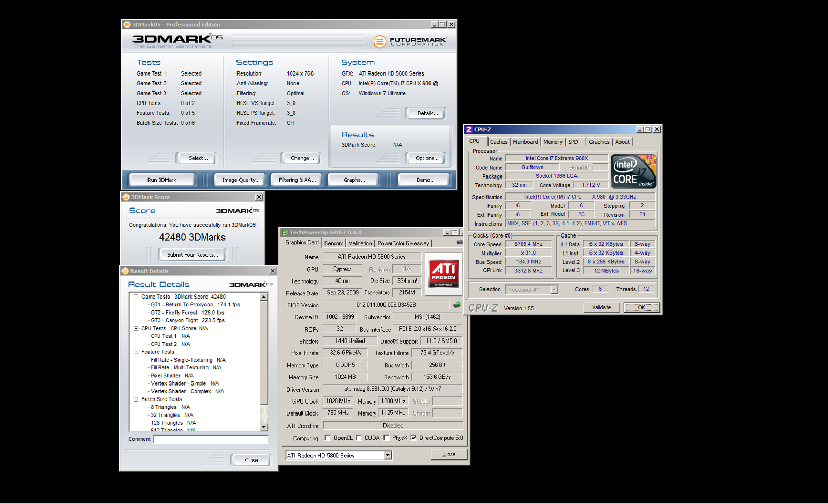This screenshot has width=828, height=504.
Task: Click the Run 3DMark button
Action: (x=162, y=180)
